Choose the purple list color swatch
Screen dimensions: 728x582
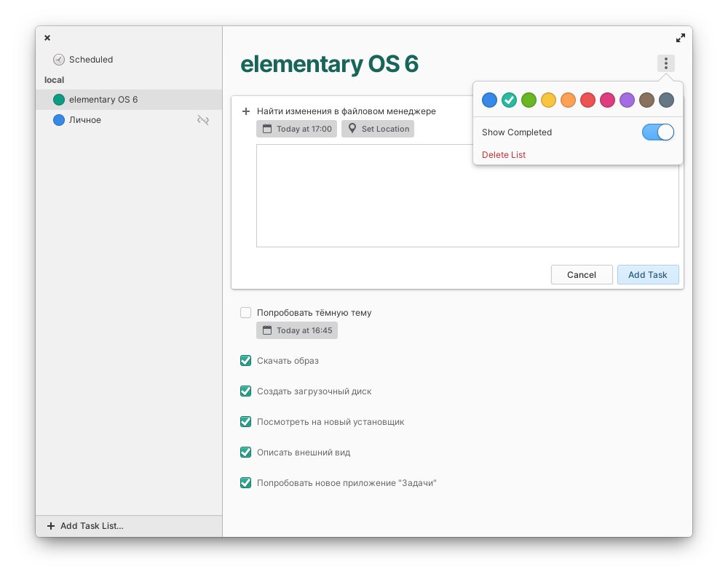(627, 100)
